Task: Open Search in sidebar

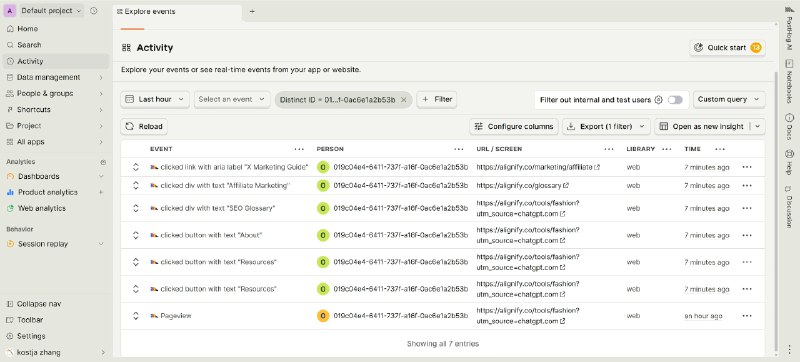Action: pos(55,45)
